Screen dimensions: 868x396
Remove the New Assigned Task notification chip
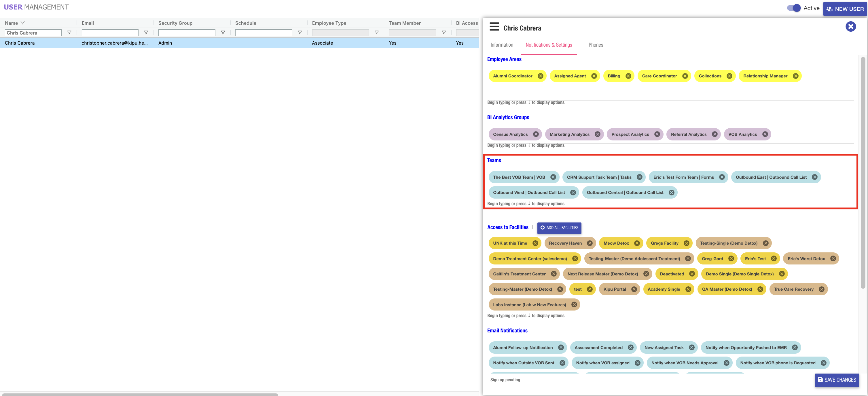(x=691, y=348)
